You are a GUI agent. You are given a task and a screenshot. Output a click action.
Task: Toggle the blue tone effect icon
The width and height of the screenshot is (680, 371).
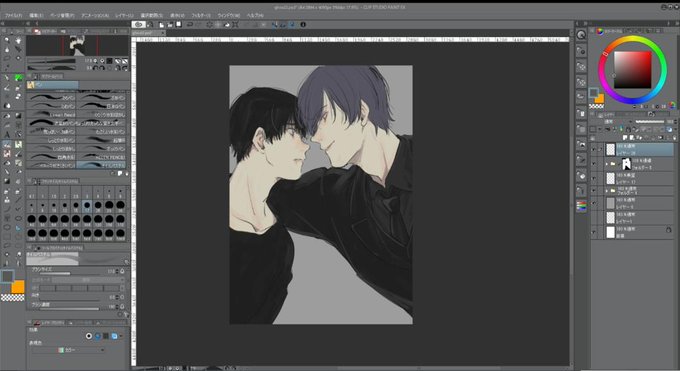97,336
